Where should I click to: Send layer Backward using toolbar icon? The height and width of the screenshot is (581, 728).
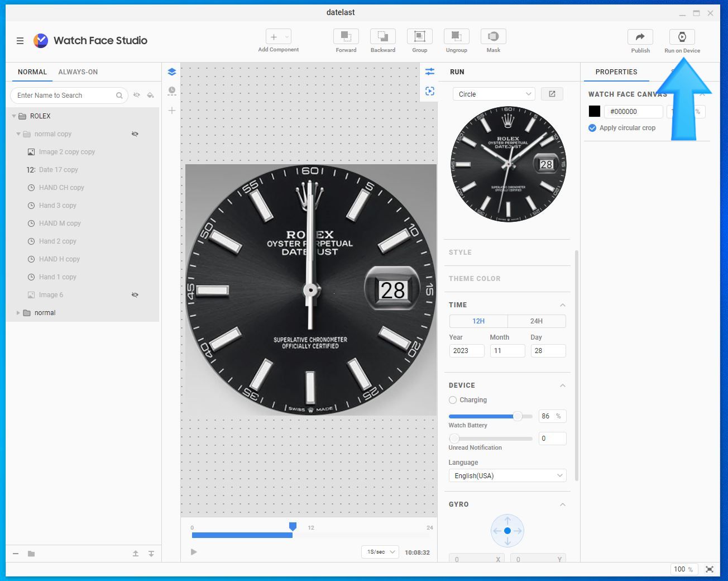(383, 36)
